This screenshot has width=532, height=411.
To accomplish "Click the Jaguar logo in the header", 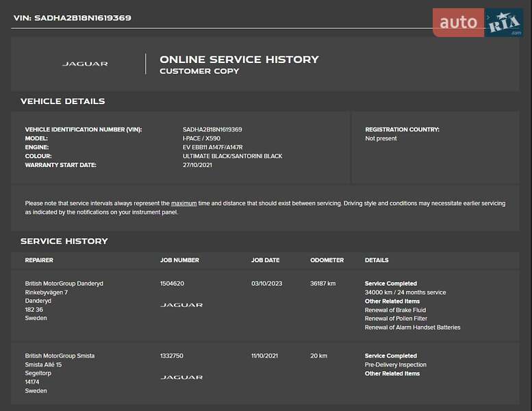I will pyautogui.click(x=85, y=64).
